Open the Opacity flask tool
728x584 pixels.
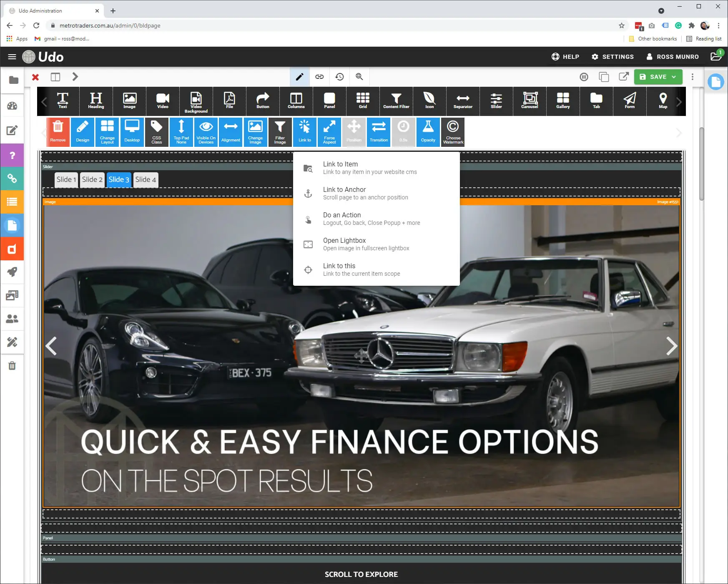coord(428,132)
